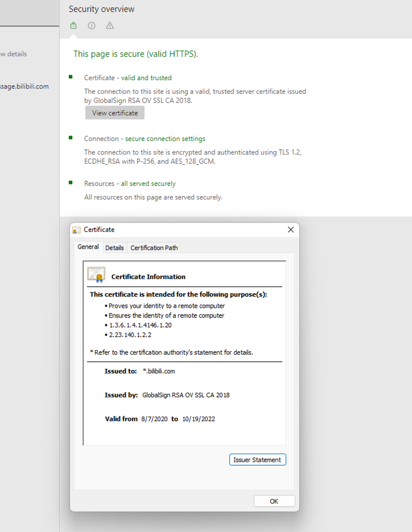
Task: Select the General tab in Certificate dialog
Action: click(88, 247)
